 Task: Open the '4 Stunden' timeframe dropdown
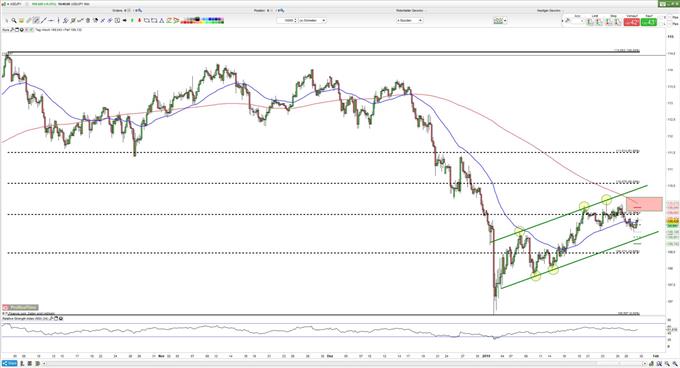click(x=409, y=20)
